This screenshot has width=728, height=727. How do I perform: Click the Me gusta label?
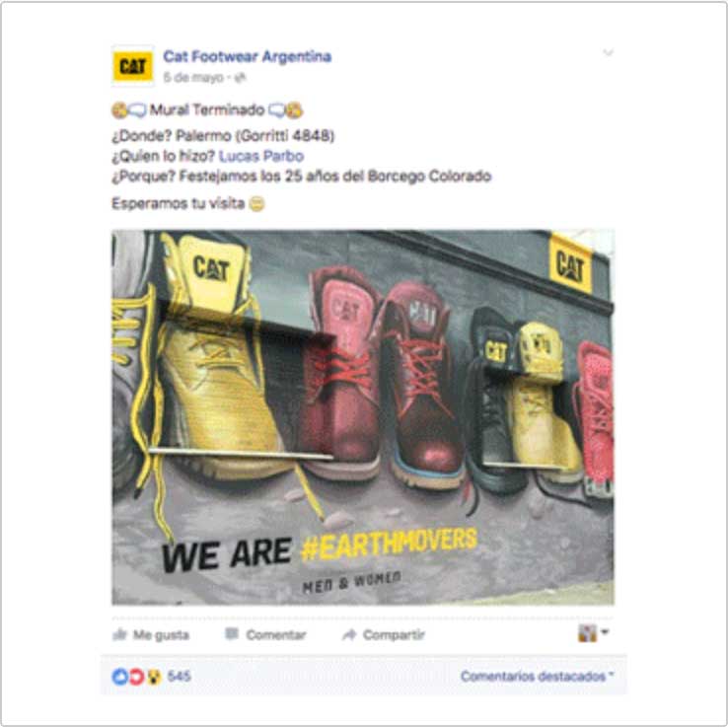pyautogui.click(x=161, y=634)
